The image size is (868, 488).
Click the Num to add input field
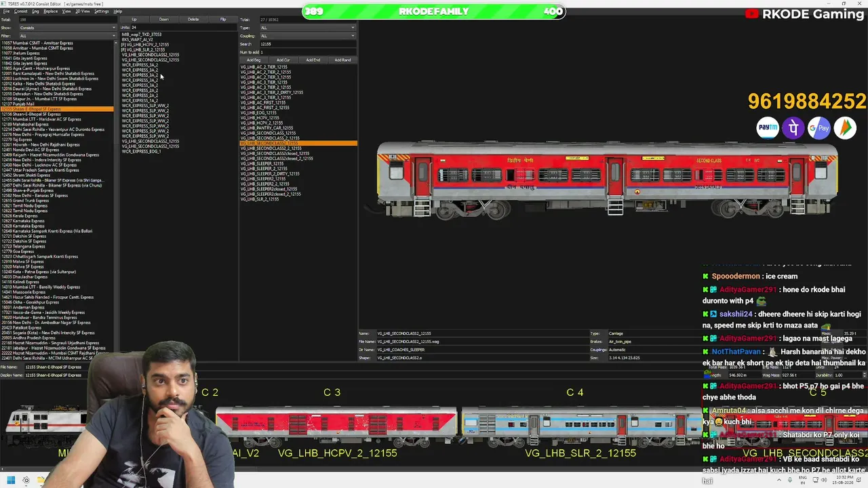click(x=308, y=52)
